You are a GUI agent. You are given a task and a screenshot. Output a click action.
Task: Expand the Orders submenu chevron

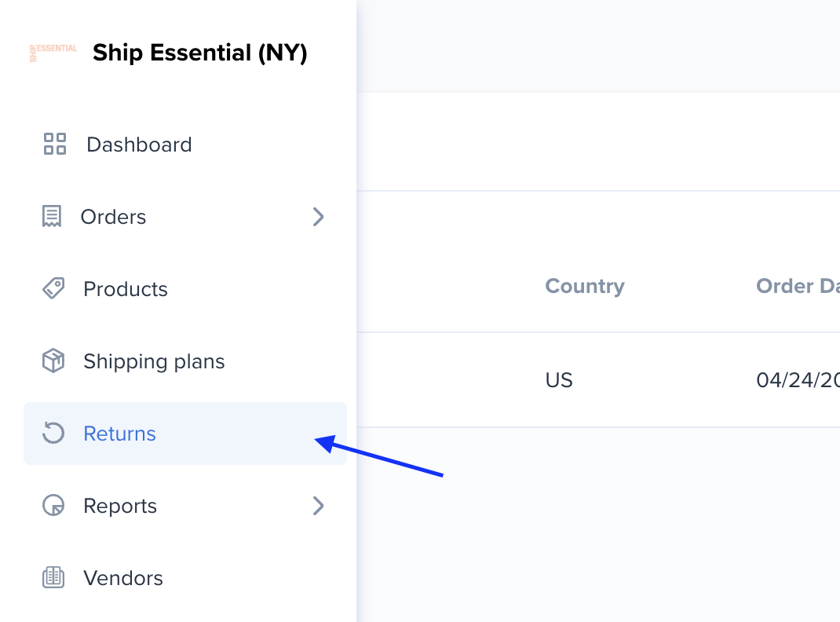pyautogui.click(x=318, y=217)
